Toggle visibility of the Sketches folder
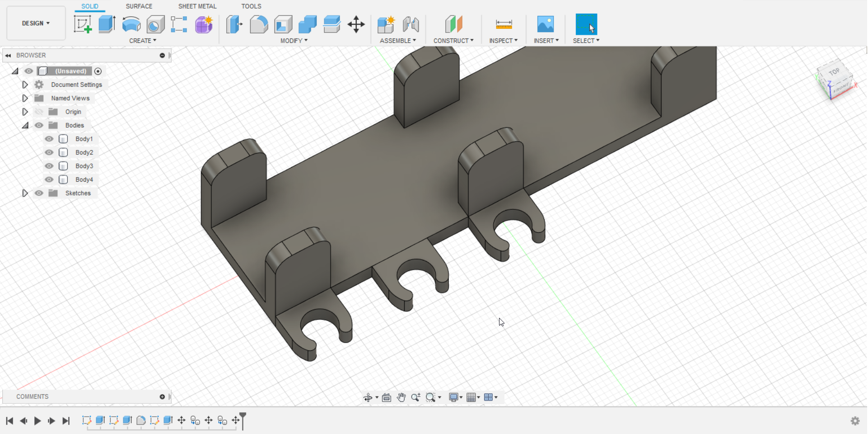 [x=39, y=193]
